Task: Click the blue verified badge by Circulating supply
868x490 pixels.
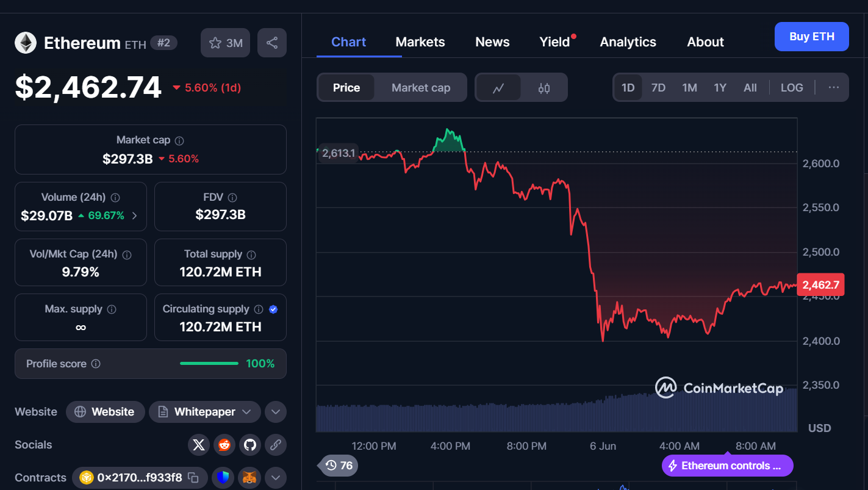Action: (x=273, y=309)
